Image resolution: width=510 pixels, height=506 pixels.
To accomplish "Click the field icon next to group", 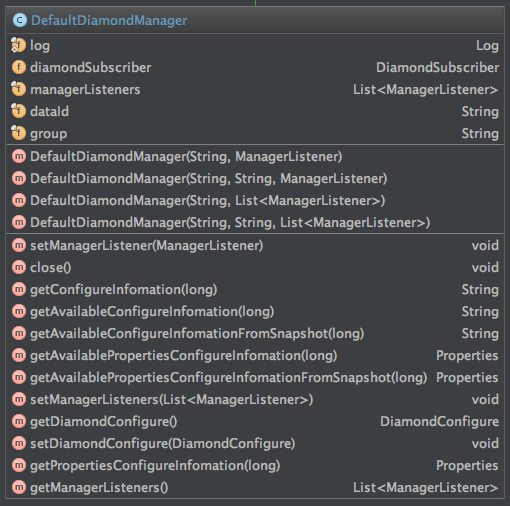I will (x=18, y=133).
